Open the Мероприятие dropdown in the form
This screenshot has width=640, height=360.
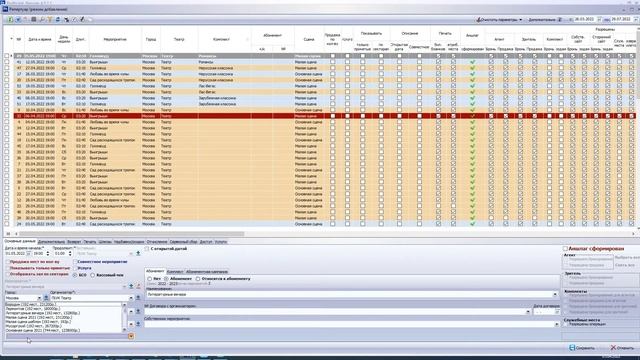124,287
